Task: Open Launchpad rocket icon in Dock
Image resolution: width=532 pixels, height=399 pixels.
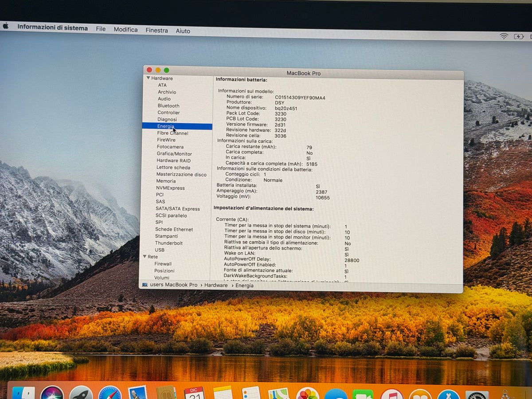Action: click(81, 393)
